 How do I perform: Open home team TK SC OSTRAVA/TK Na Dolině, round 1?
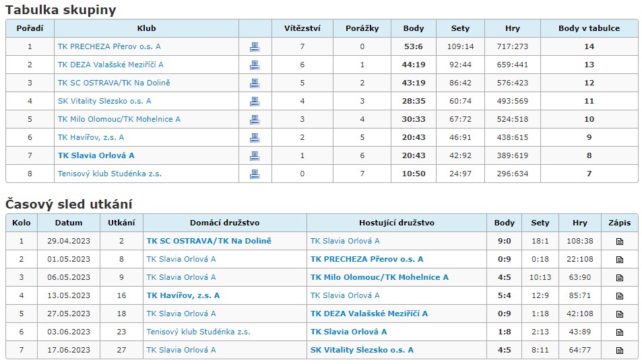point(209,241)
